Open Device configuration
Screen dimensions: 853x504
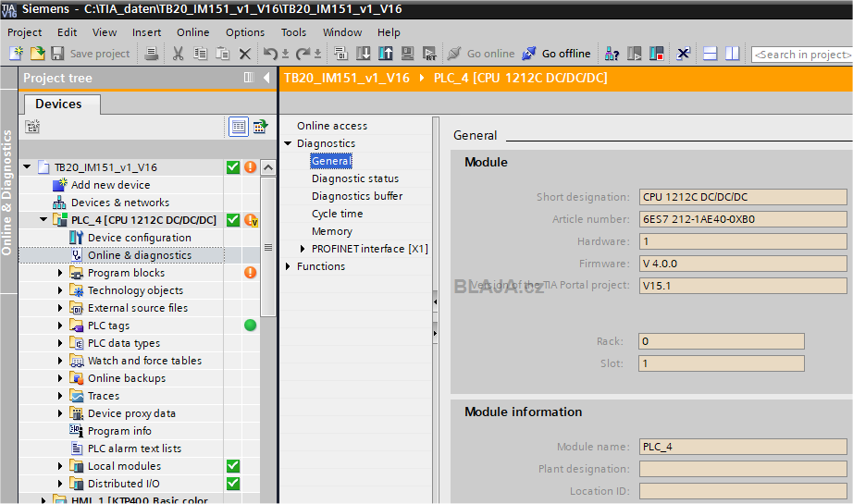140,238
